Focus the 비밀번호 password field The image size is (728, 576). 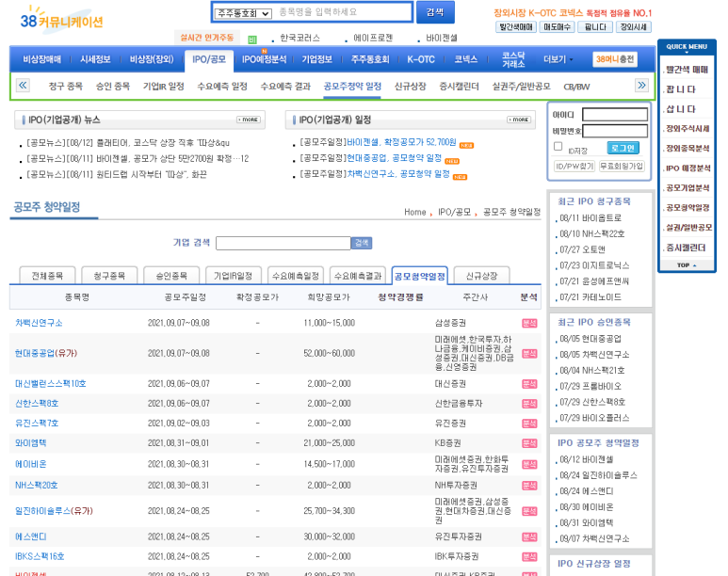[x=615, y=131]
